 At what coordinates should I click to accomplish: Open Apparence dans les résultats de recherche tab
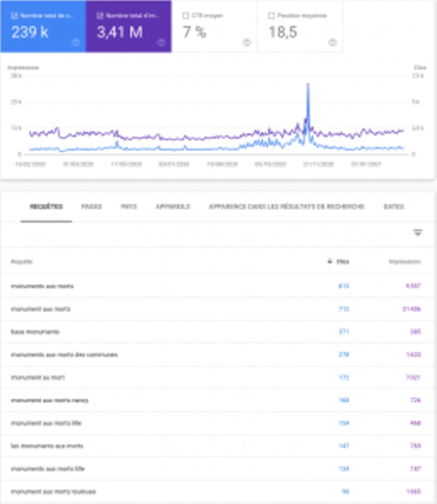click(286, 207)
